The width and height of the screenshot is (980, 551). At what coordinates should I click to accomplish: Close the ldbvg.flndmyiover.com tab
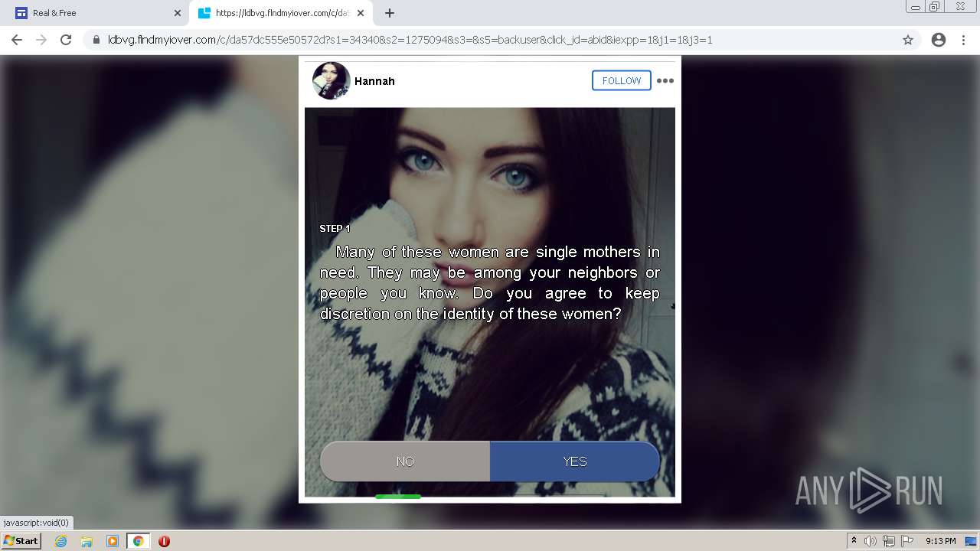point(361,13)
